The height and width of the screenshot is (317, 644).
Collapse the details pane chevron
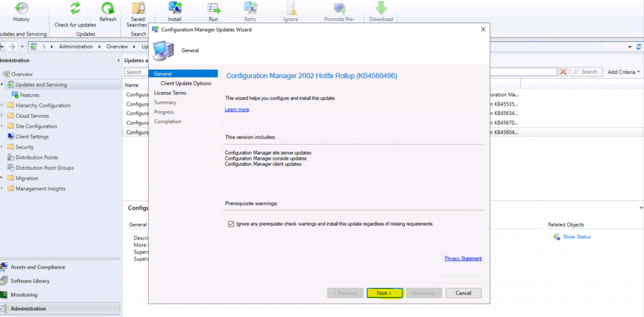tap(641, 208)
